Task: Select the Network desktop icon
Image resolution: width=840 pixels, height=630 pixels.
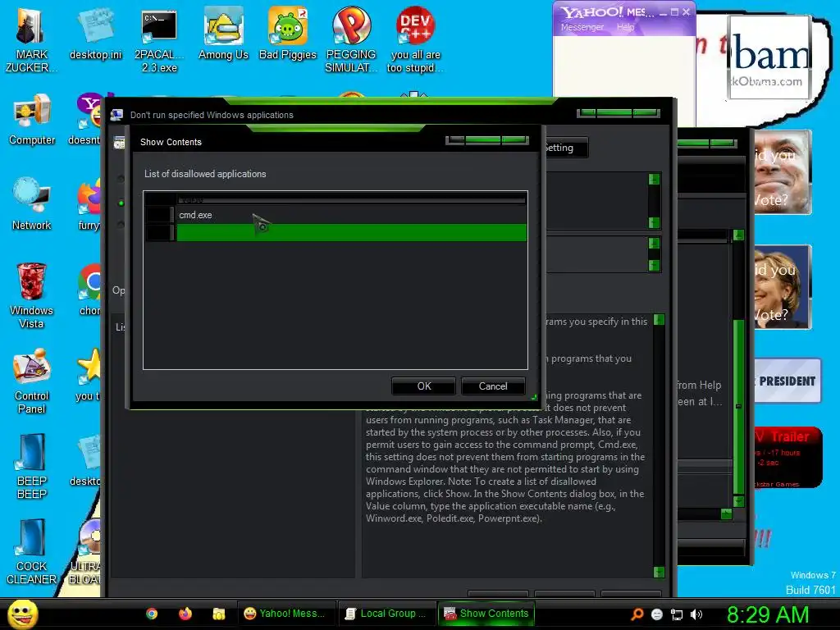Action: (x=32, y=204)
